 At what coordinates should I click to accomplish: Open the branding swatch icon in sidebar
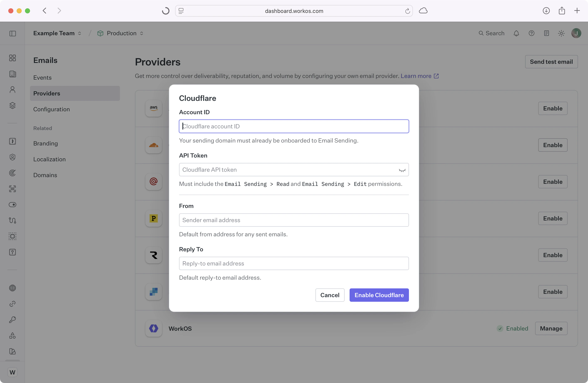[12, 351]
